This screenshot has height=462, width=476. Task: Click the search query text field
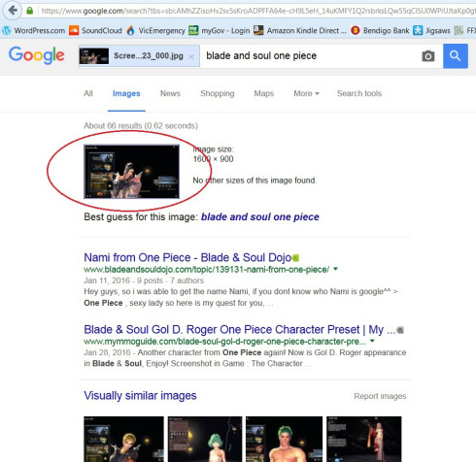pos(309,56)
